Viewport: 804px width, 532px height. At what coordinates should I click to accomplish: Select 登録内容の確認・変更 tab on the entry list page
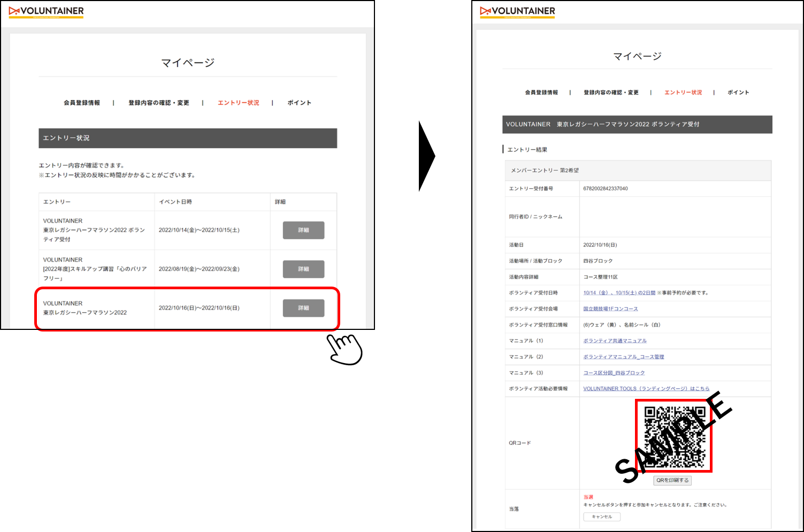[158, 103]
